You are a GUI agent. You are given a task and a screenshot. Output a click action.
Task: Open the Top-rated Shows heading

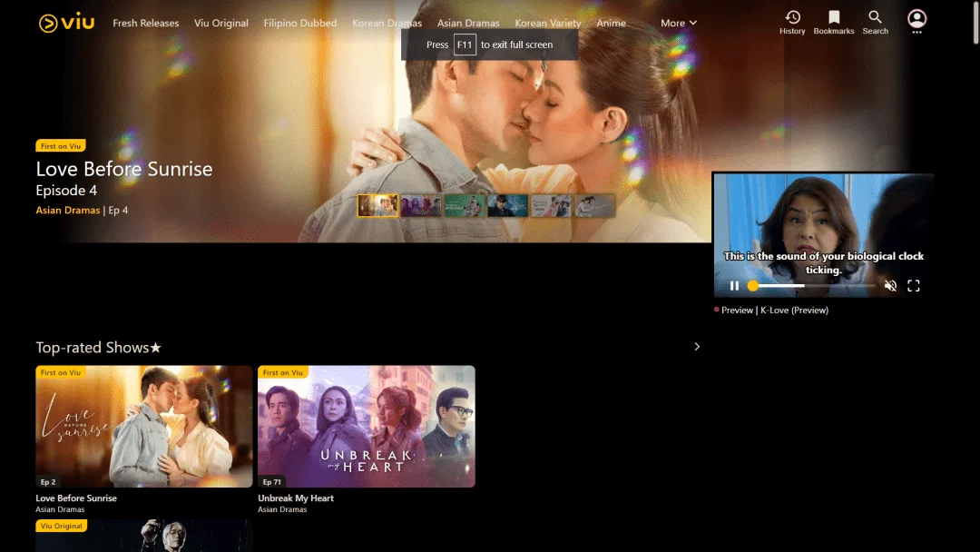pos(98,347)
